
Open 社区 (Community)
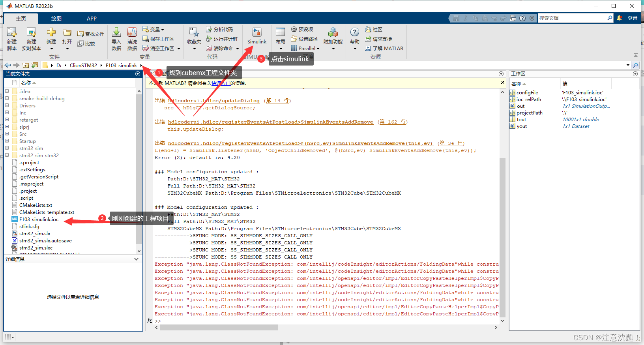pyautogui.click(x=374, y=29)
